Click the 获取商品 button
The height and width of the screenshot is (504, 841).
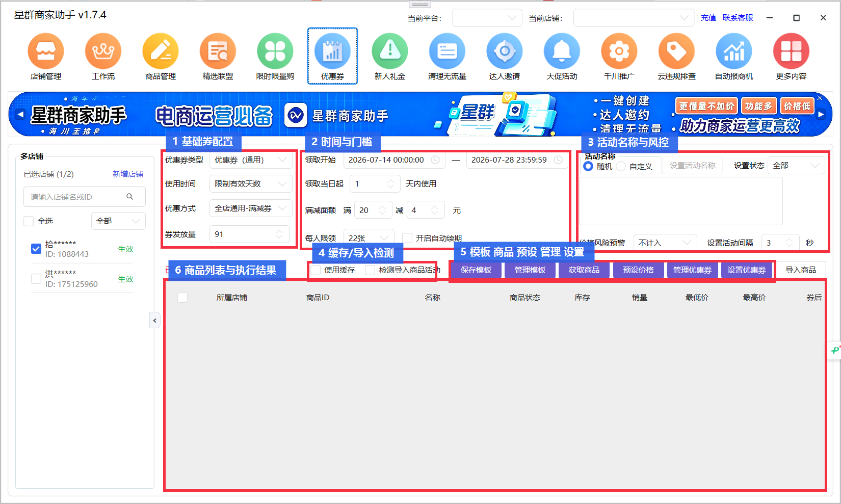point(584,270)
